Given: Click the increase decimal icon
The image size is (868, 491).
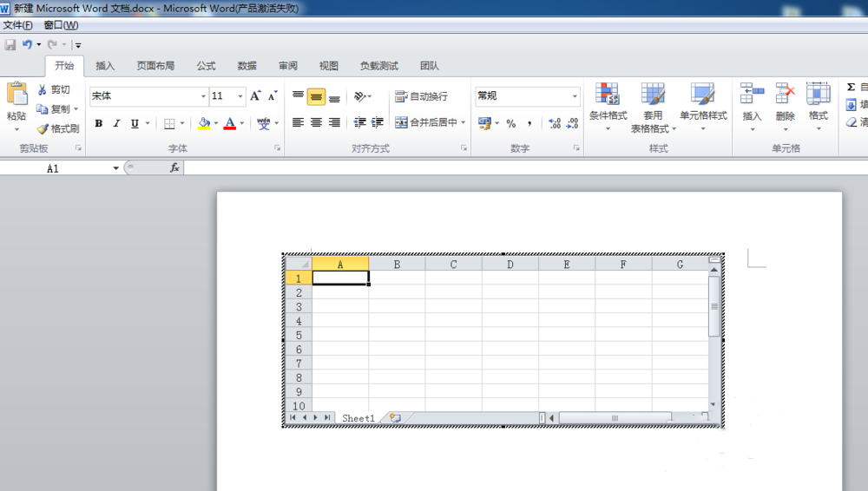Looking at the screenshot, I should point(554,123).
